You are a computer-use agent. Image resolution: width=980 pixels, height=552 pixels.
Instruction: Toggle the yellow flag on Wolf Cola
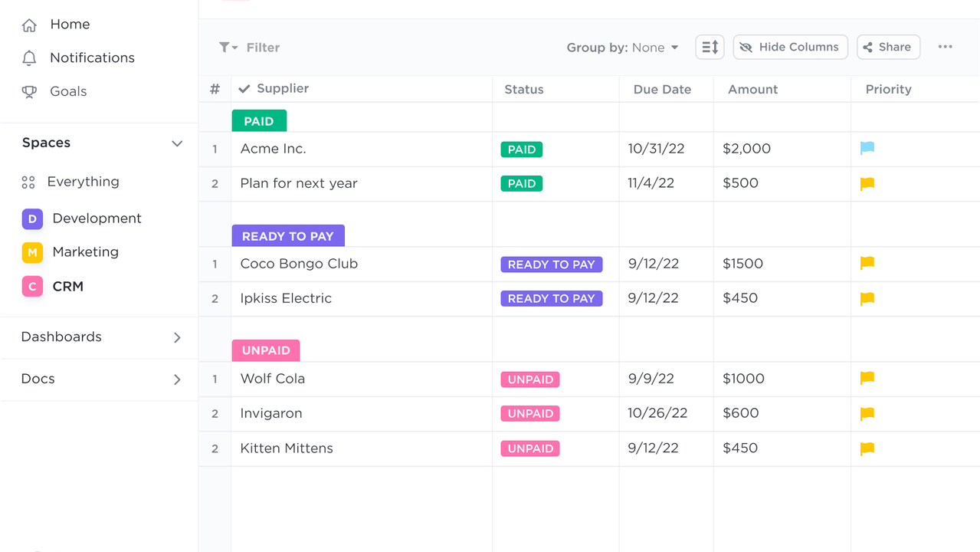tap(867, 377)
